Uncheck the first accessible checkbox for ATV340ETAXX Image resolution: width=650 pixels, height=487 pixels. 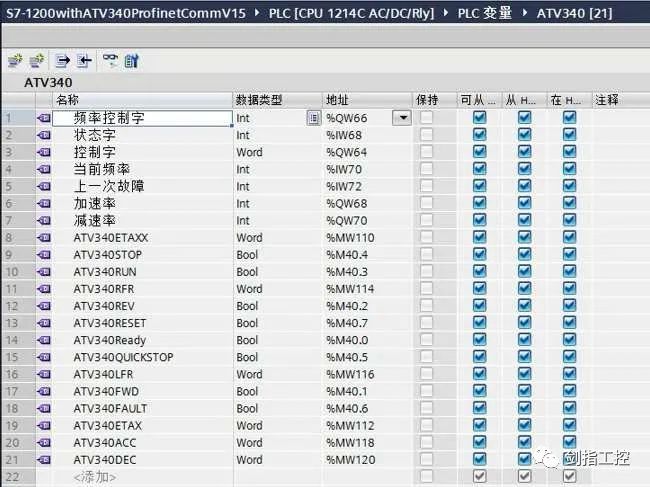(x=479, y=238)
